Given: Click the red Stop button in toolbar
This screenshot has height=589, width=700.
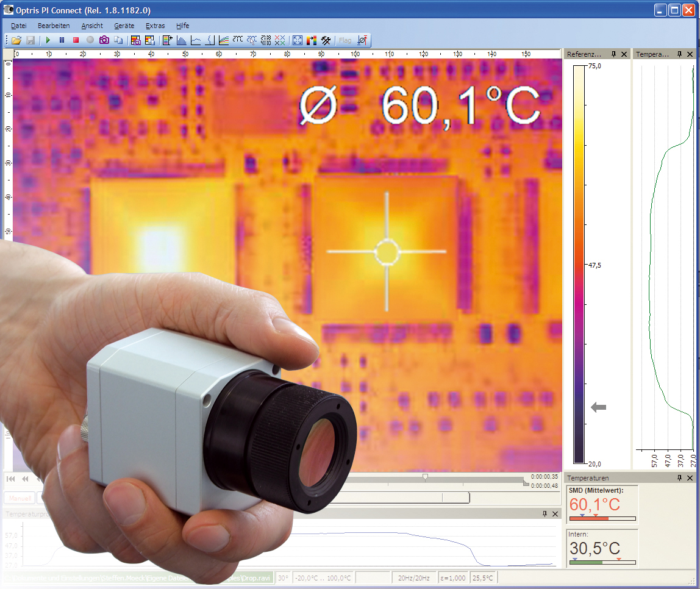Looking at the screenshot, I should [x=76, y=40].
